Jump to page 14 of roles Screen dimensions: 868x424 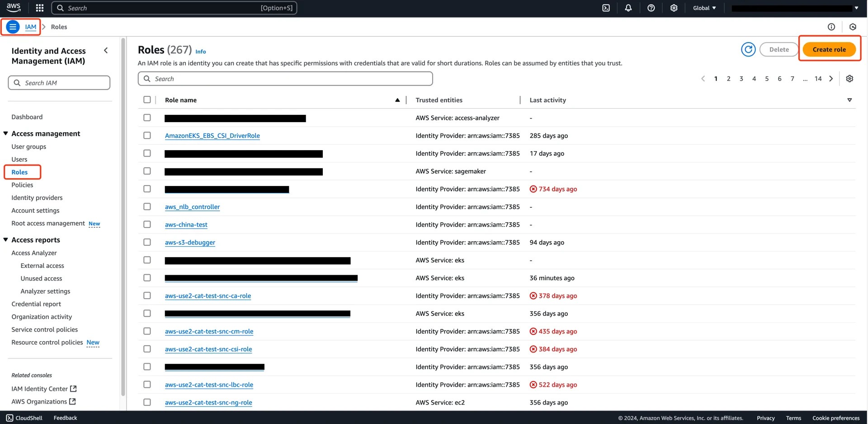pos(818,79)
